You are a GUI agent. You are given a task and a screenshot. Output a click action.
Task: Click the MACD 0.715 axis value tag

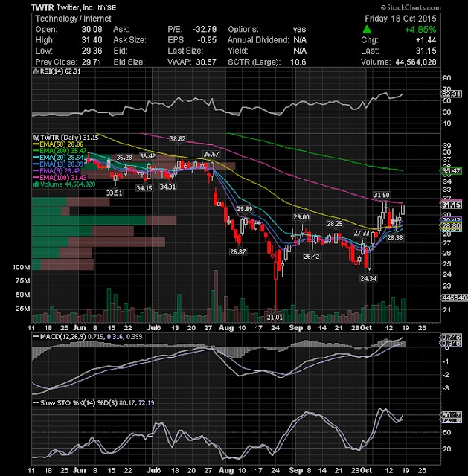pos(452,337)
